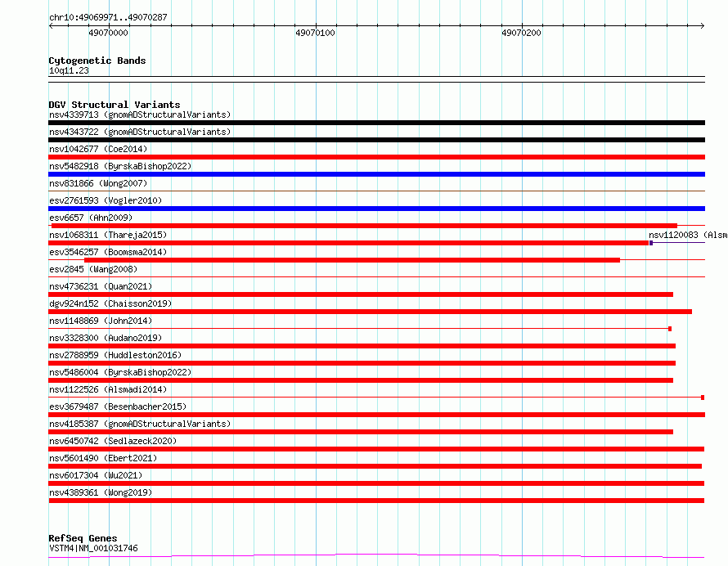Open variant nsv1120083 label at right
This screenshot has height=566, width=728.
[x=688, y=235]
